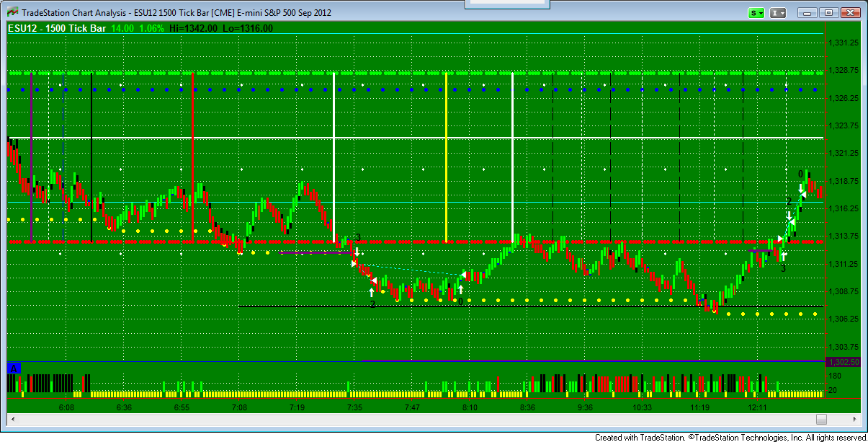868x442 pixels.
Task: Click the 12:11 time axis label
Action: point(758,407)
